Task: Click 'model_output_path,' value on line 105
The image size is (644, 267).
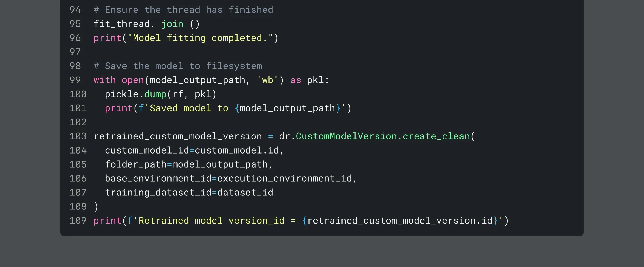Action: pos(222,164)
